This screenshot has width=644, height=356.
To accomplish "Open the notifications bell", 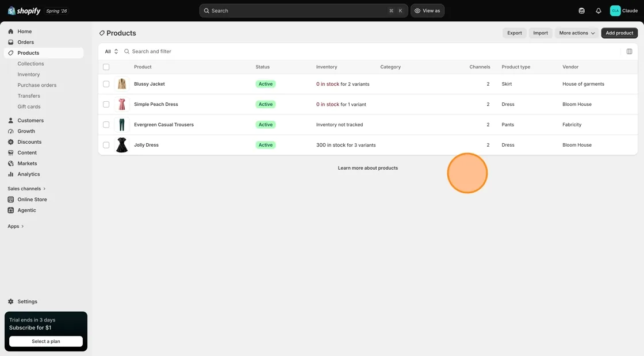I will coord(599,11).
